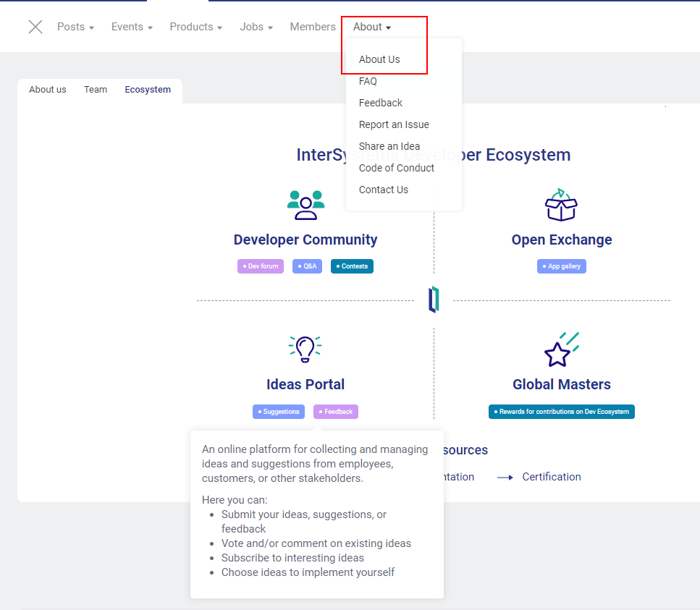Go to the Members page
700x610 pixels.
point(313,27)
